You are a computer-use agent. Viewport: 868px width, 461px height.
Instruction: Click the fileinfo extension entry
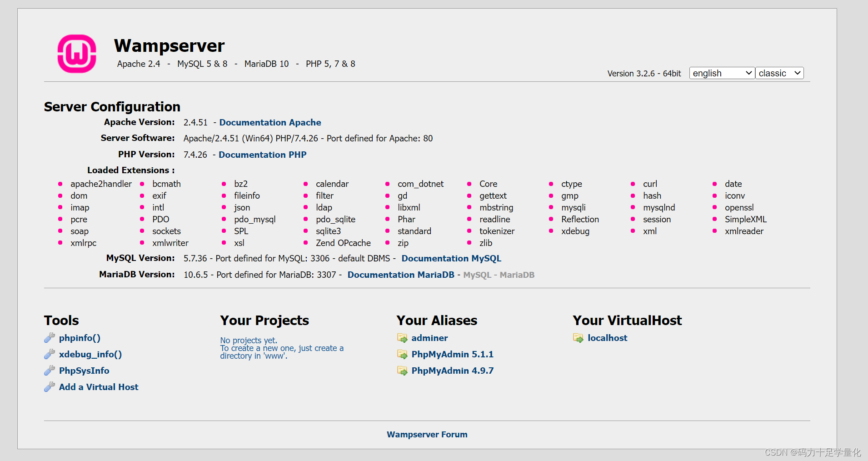(x=247, y=195)
